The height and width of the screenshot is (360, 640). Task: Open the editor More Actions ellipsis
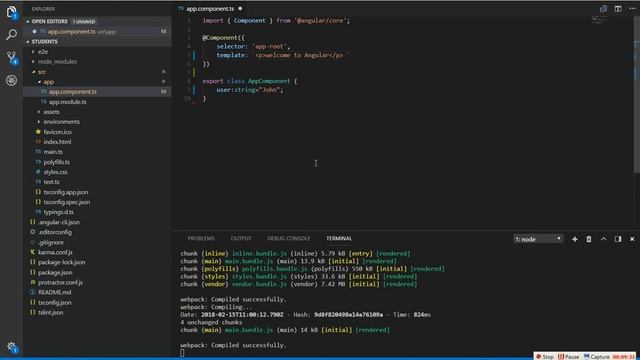click(632, 9)
